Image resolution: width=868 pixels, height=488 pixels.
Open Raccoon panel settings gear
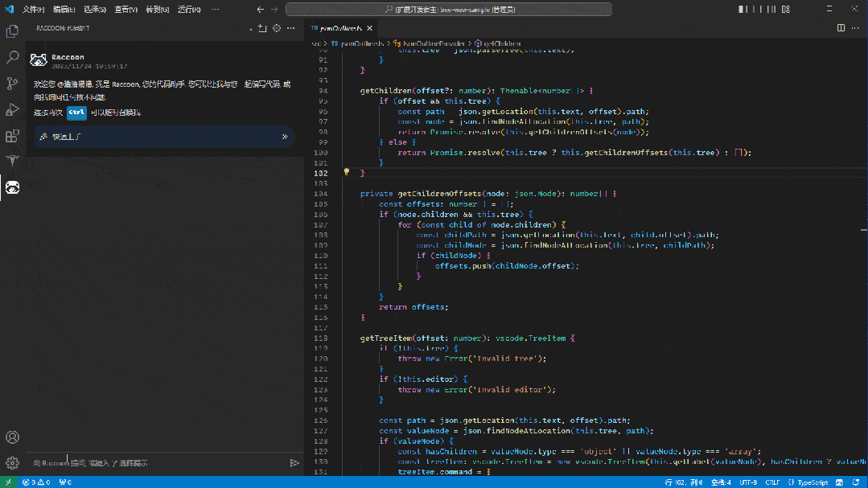(x=277, y=28)
